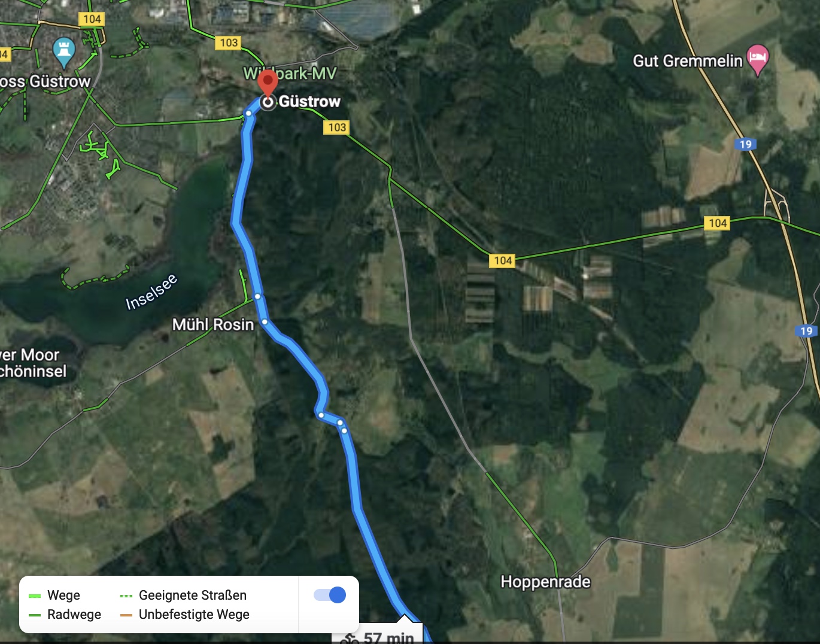Click the route waypoint dot near Mühl Rosin

[x=265, y=322]
